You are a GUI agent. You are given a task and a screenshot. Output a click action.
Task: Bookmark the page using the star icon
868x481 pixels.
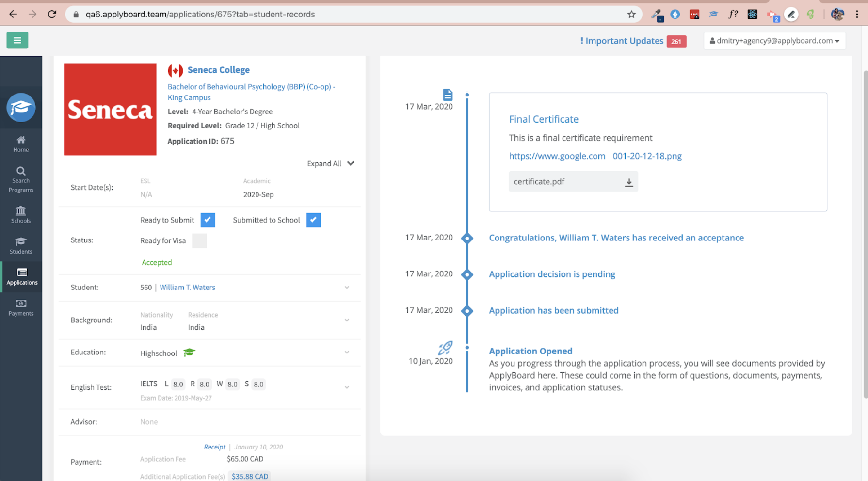(x=631, y=14)
